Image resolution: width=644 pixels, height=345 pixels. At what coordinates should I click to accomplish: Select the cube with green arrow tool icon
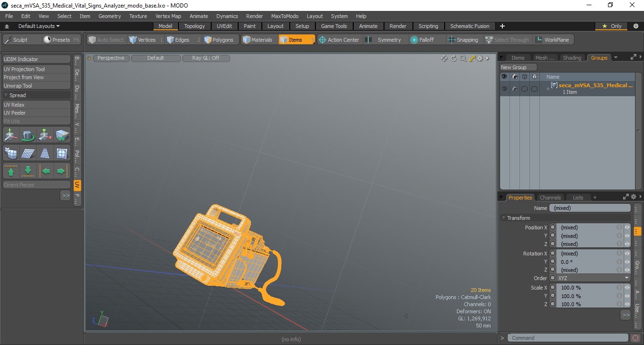[62, 135]
